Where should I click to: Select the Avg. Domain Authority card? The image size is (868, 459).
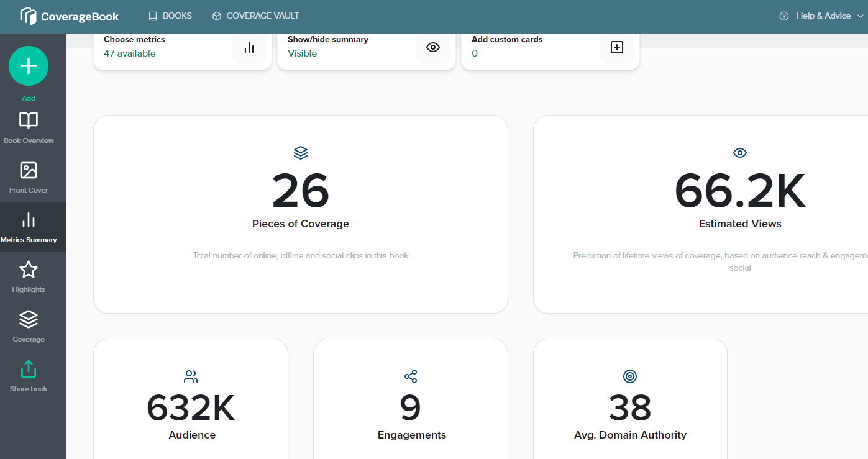point(630,399)
